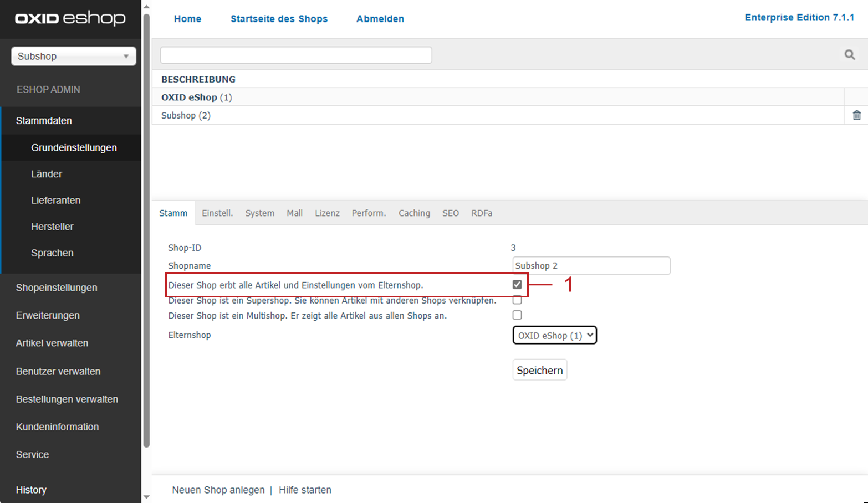Expand the Shopeinstellungen menu section
This screenshot has height=503, width=868.
pyautogui.click(x=57, y=288)
